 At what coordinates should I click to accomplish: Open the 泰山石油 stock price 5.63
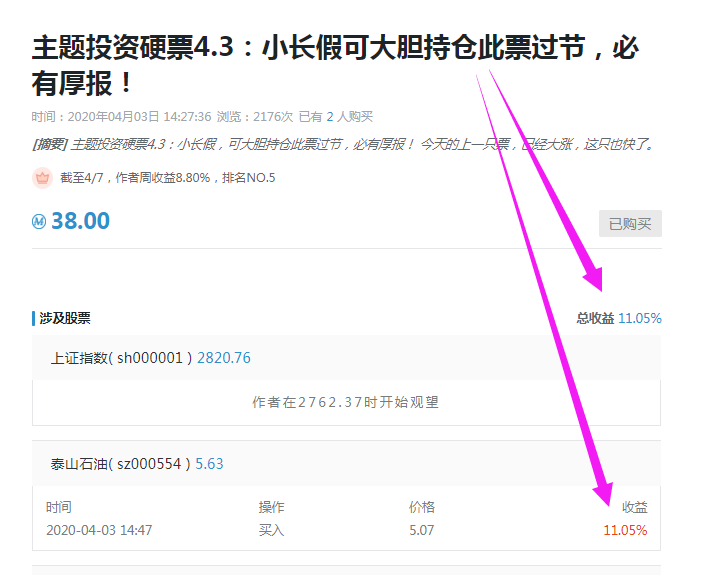point(209,463)
